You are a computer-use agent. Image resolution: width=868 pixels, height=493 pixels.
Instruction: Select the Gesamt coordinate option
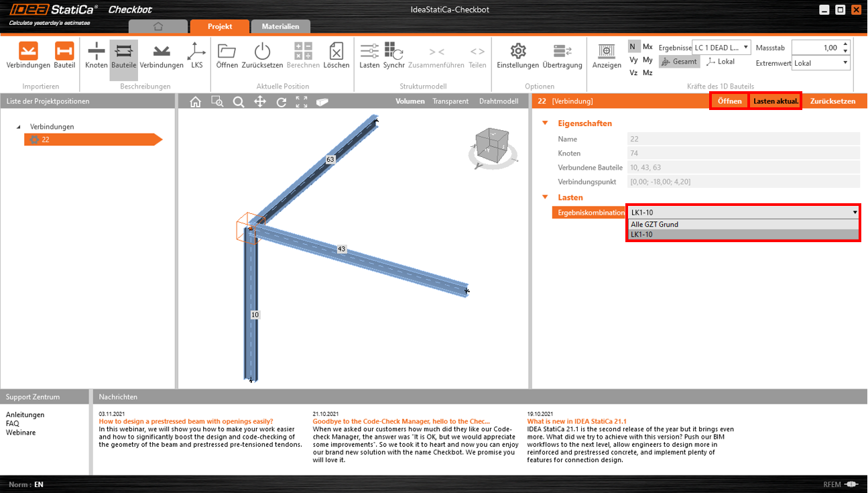680,62
